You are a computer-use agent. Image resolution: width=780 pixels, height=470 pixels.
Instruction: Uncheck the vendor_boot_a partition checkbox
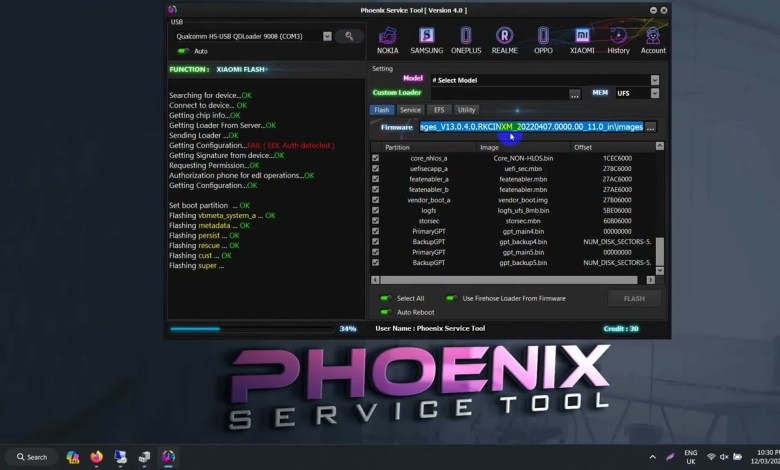click(376, 200)
